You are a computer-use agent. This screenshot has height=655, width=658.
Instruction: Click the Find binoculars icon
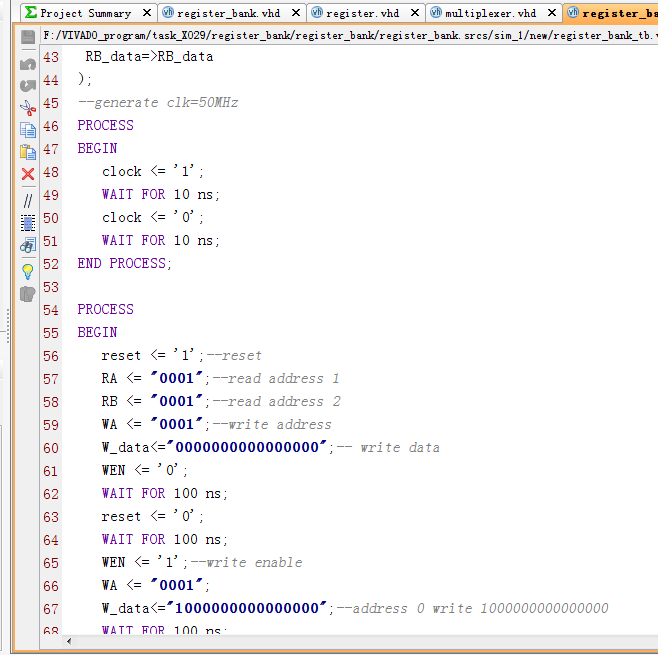coord(28,245)
